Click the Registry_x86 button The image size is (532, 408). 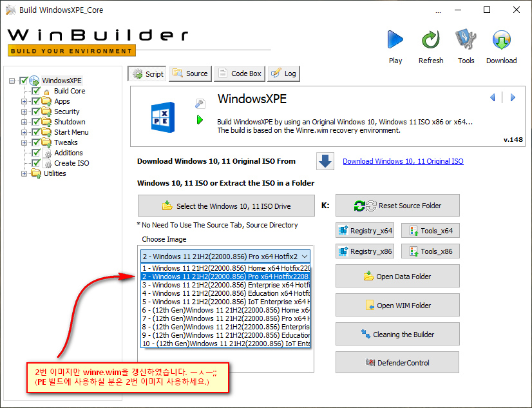365,251
